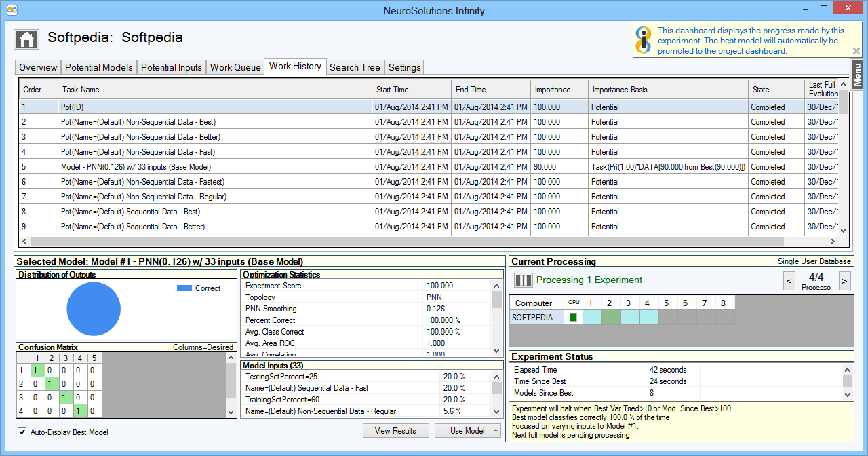Click the Elapsed Time status row

click(677, 370)
